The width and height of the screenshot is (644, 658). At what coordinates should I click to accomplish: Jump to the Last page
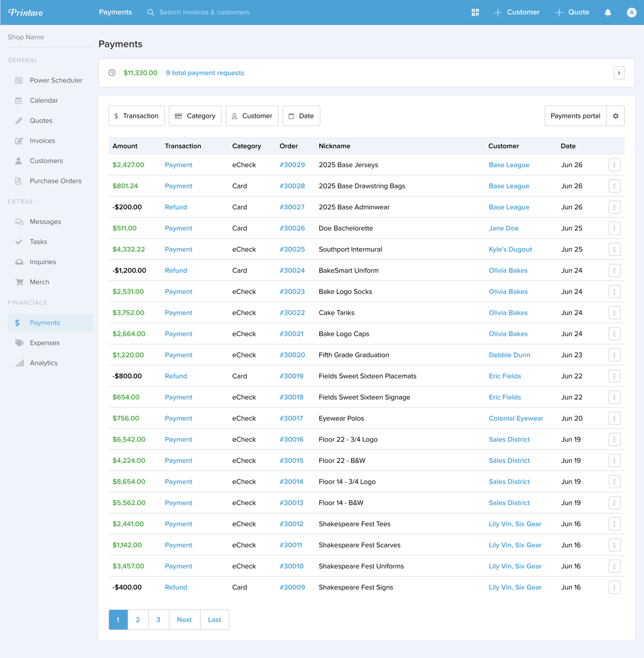tap(215, 620)
